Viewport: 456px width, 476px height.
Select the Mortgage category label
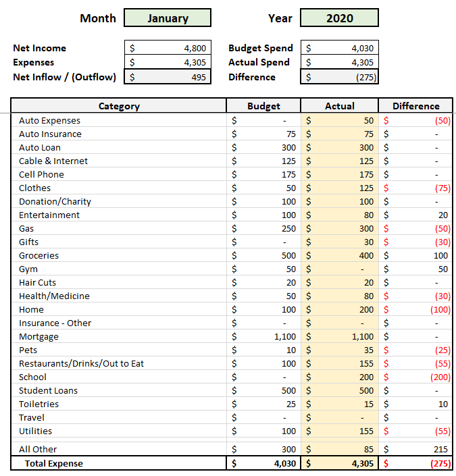click(39, 337)
